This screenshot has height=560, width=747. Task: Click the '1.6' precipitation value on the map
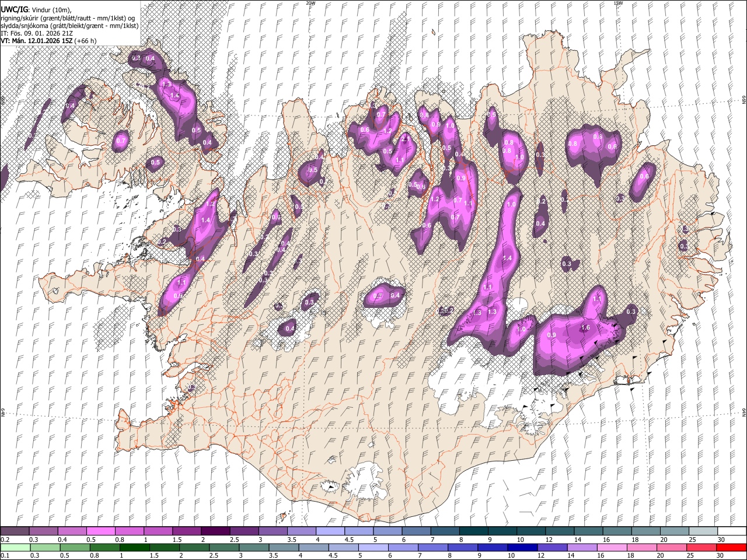586,328
